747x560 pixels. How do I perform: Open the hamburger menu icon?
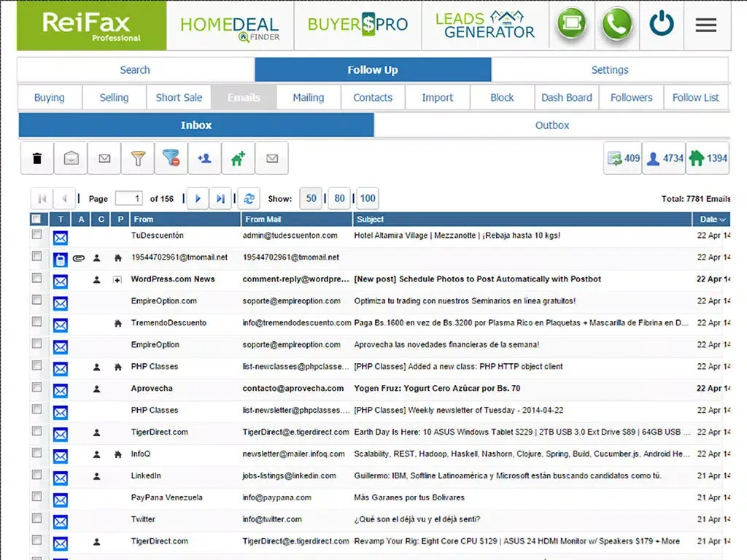(x=706, y=25)
